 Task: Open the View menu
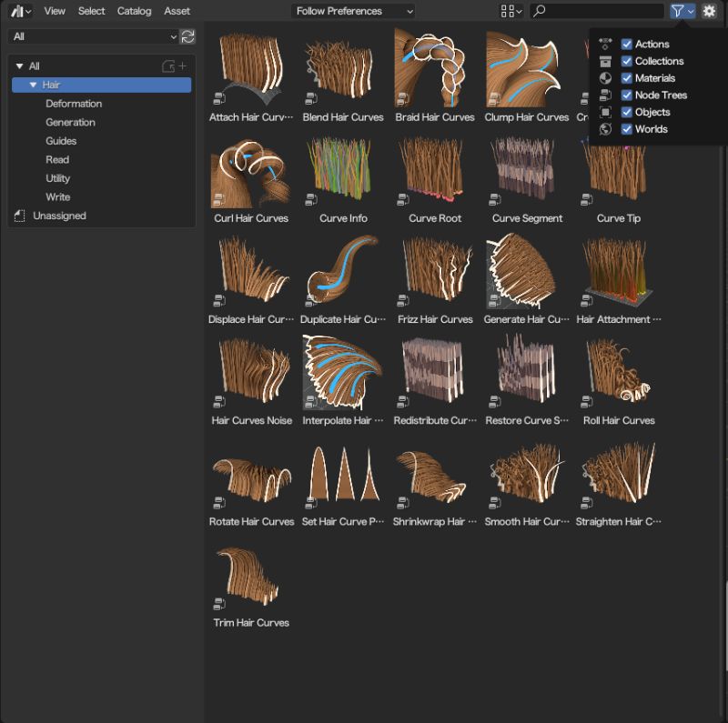[55, 11]
